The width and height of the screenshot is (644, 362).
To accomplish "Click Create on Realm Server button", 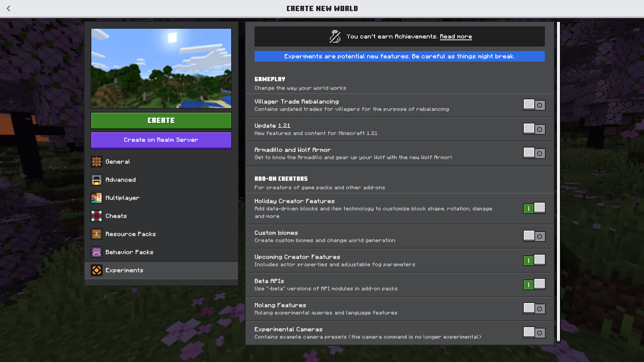I will coord(161,140).
